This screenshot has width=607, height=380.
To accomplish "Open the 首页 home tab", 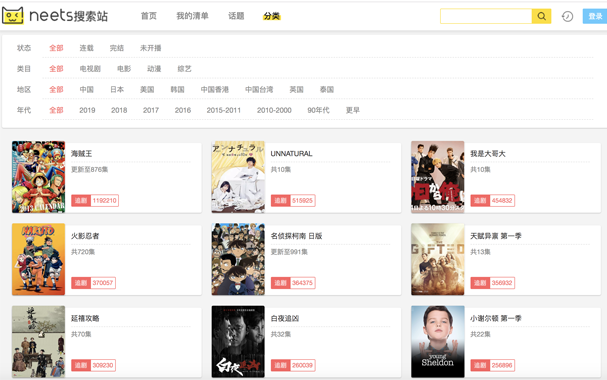I will (149, 16).
